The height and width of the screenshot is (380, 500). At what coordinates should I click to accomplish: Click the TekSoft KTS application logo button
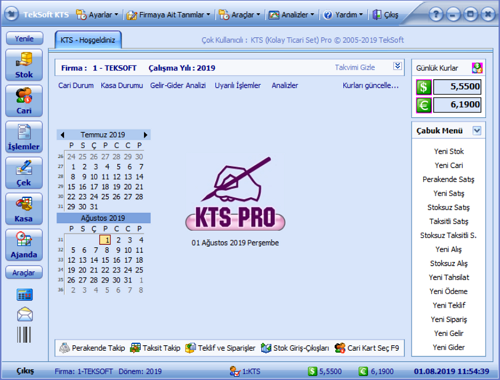pos(12,14)
